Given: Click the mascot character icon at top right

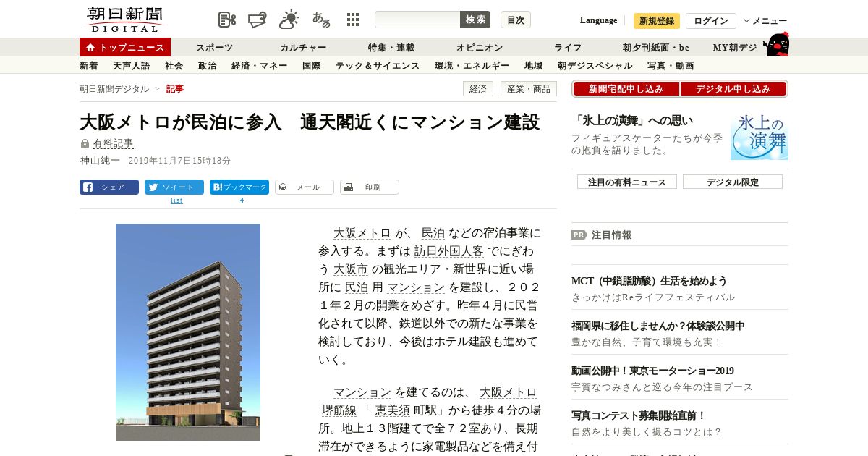Looking at the screenshot, I should pos(776,44).
